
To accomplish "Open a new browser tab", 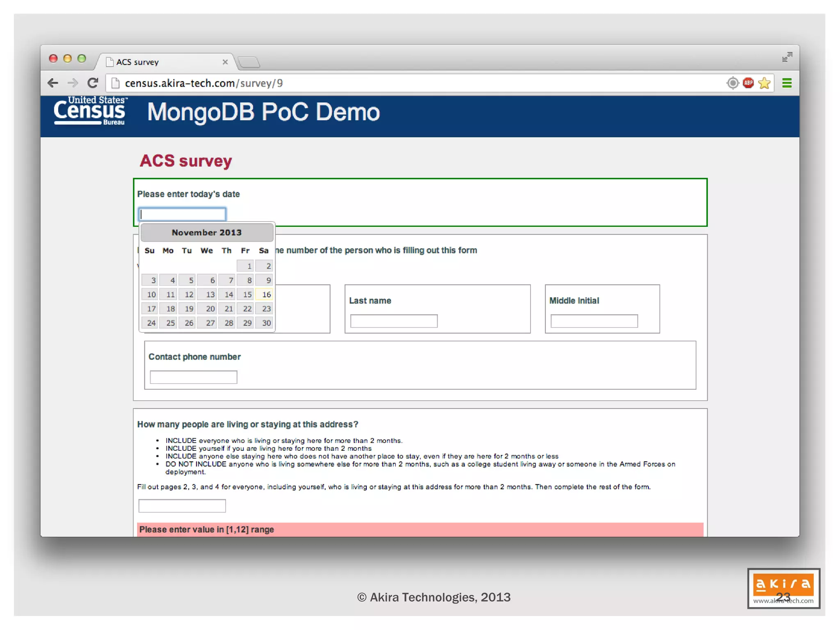I will (249, 62).
